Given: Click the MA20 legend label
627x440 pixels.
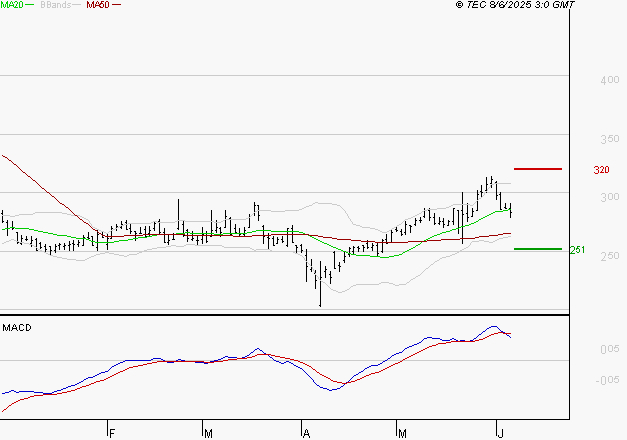Looking at the screenshot, I should [x=12, y=5].
